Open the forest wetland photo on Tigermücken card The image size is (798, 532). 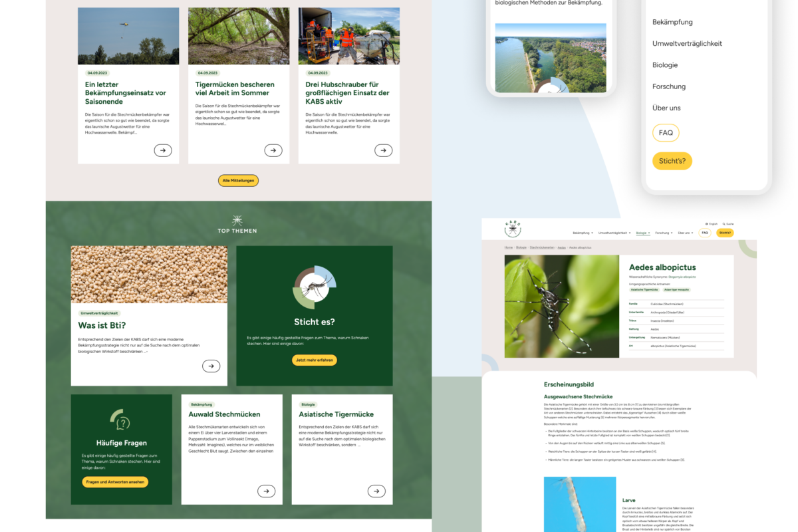click(x=239, y=36)
